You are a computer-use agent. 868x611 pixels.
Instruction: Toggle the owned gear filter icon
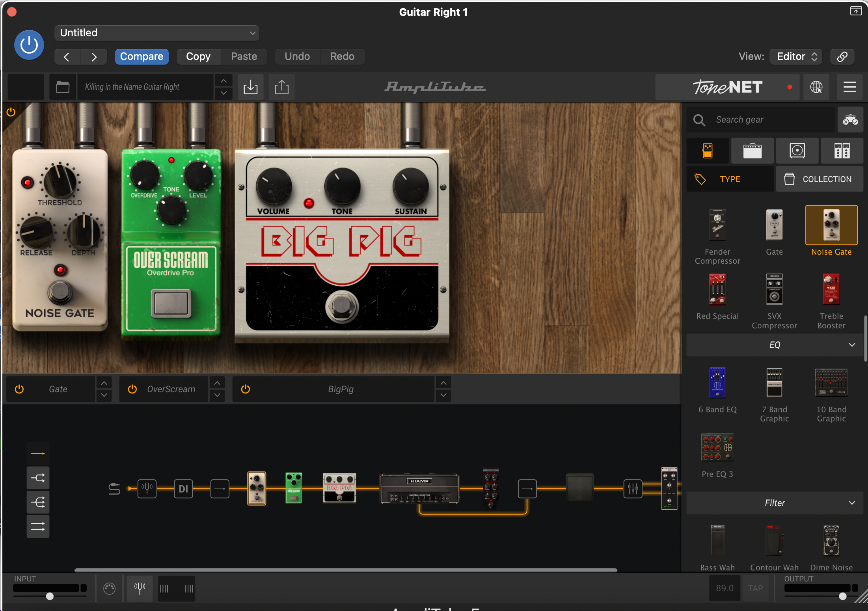pyautogui.click(x=850, y=119)
